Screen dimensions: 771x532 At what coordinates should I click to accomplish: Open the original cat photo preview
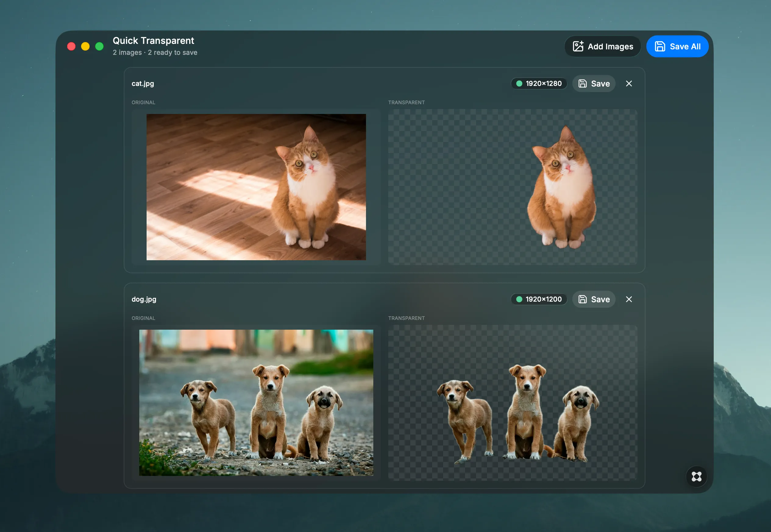[x=256, y=187]
